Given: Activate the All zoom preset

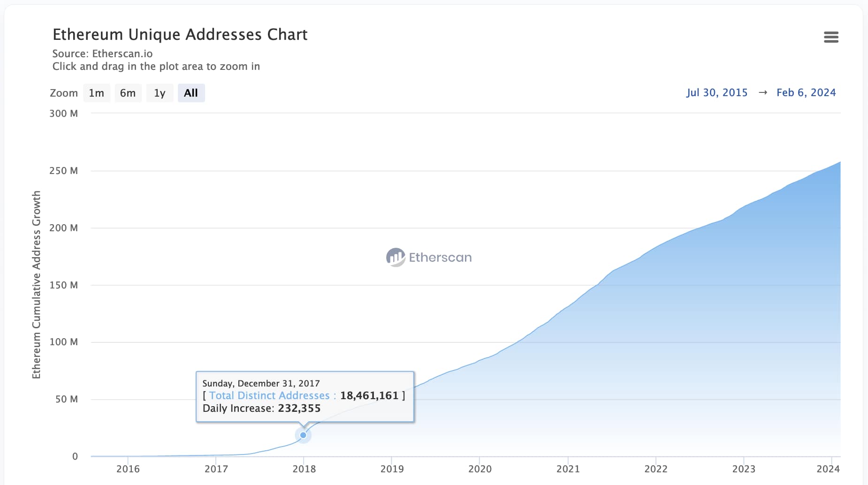Looking at the screenshot, I should tap(191, 92).
